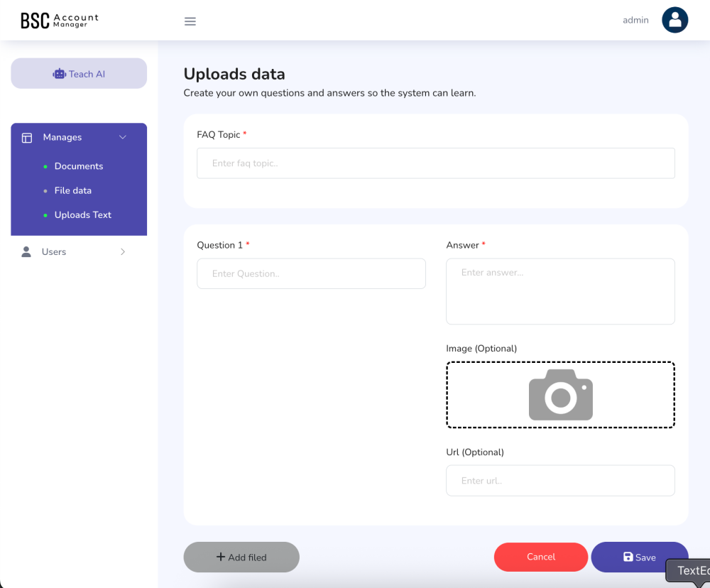The image size is (710, 588).
Task: Focus the Url optional input field
Action: 560,481
